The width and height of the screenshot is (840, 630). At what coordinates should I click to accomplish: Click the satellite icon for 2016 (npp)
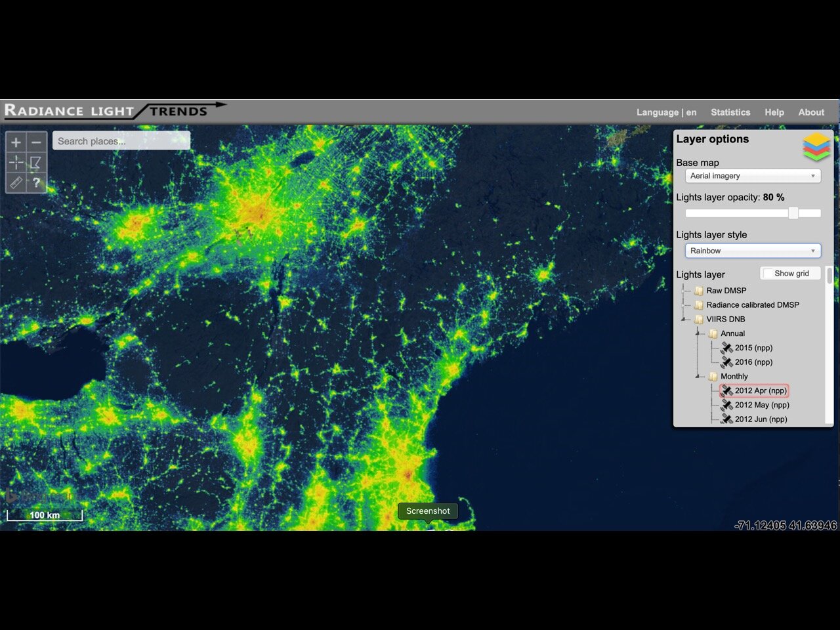coord(726,362)
